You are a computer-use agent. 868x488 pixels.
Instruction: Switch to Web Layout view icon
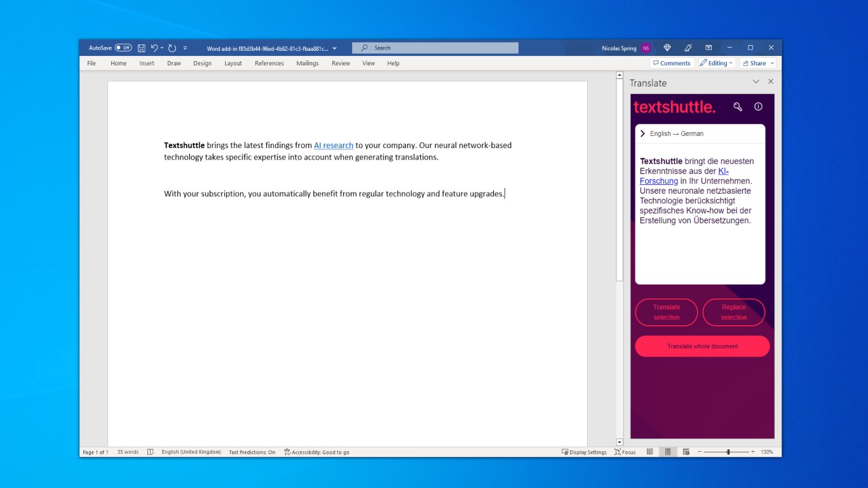pyautogui.click(x=686, y=452)
